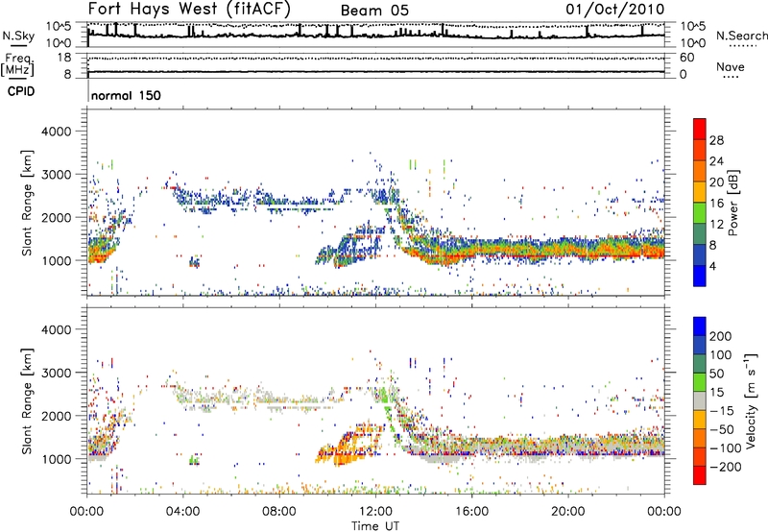The width and height of the screenshot is (768, 532).
Task: Click the 'normal 150' CPID text
Action: tap(126, 95)
